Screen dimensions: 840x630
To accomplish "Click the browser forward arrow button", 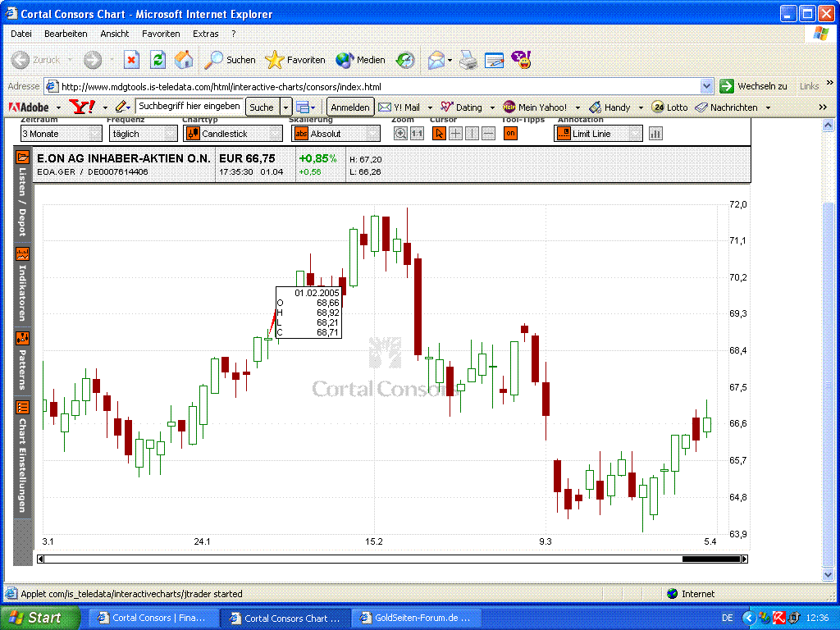I will [93, 60].
